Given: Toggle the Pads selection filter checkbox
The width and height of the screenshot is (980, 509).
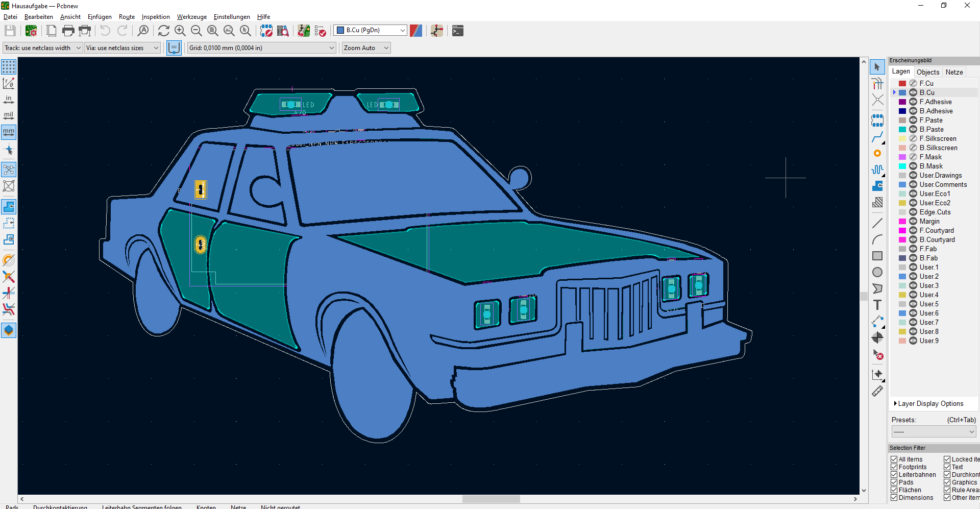Looking at the screenshot, I should (x=894, y=482).
